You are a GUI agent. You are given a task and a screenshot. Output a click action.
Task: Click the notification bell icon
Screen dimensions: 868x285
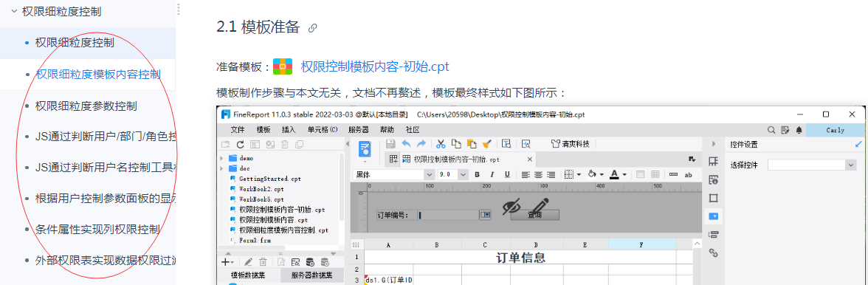(799, 130)
